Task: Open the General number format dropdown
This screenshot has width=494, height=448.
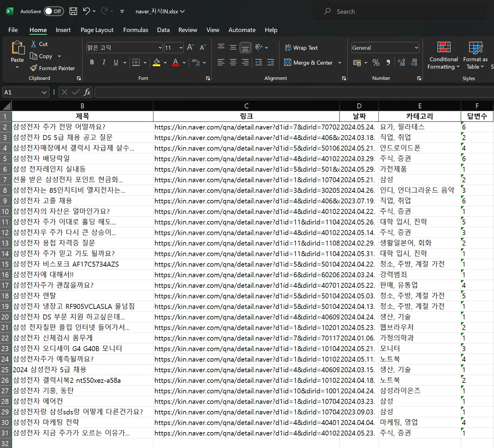Action: tap(416, 48)
